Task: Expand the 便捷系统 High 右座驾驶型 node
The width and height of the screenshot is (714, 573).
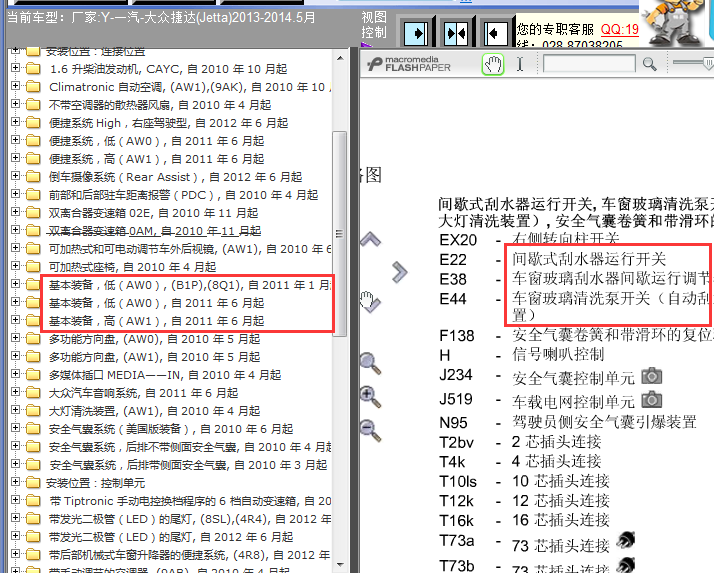Action: [15, 122]
